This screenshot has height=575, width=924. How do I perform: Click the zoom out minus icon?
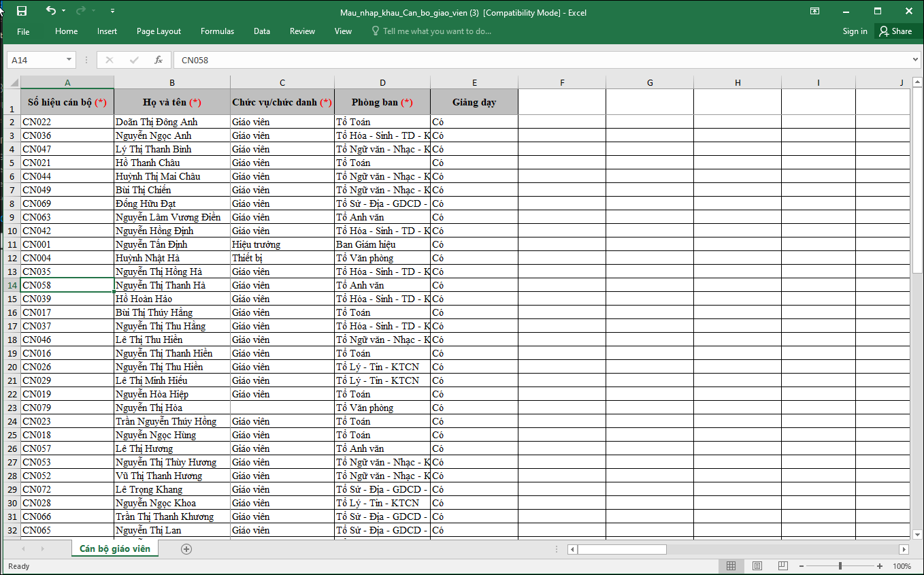coord(801,566)
